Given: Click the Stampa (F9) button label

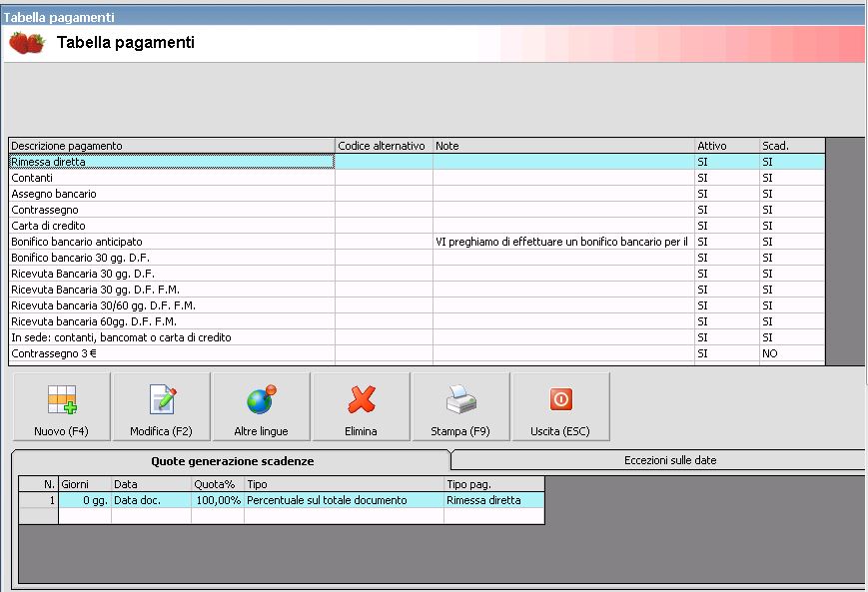Looking at the screenshot, I should coord(460,431).
